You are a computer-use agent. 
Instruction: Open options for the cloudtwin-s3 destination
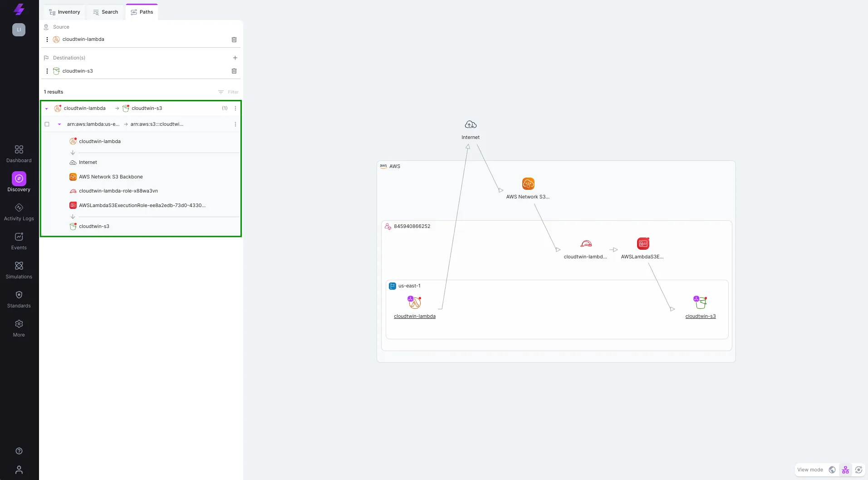(x=47, y=71)
